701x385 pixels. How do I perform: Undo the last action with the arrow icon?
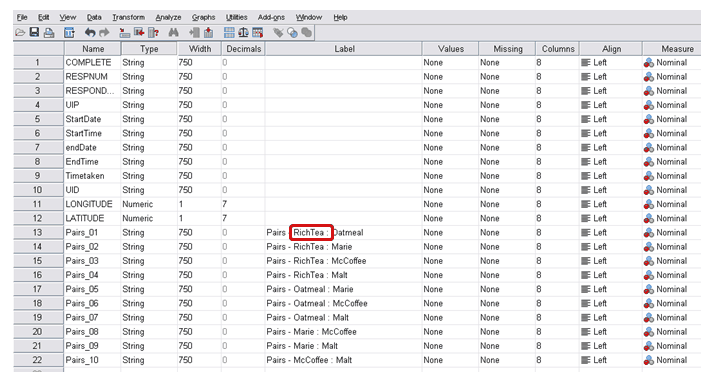click(90, 33)
